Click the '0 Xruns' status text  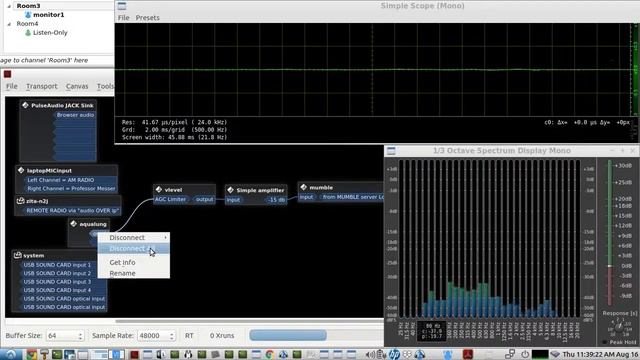[x=222, y=336]
